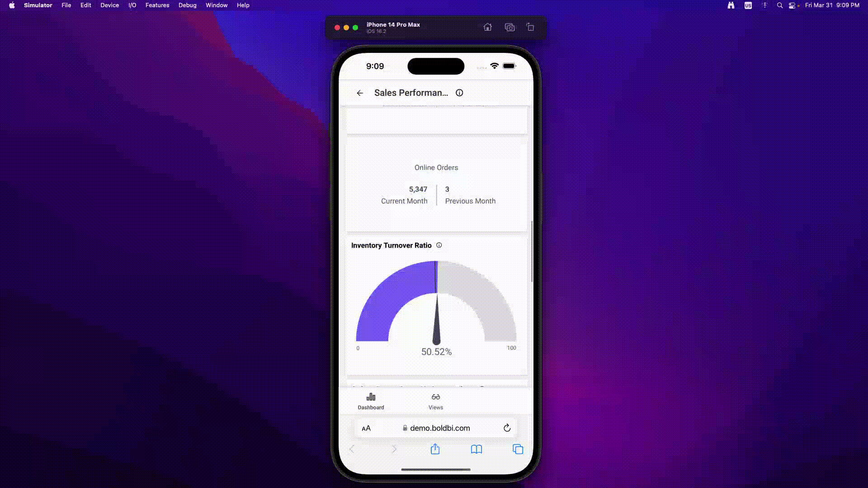Tap the reload page button in Safari

pos(507,428)
